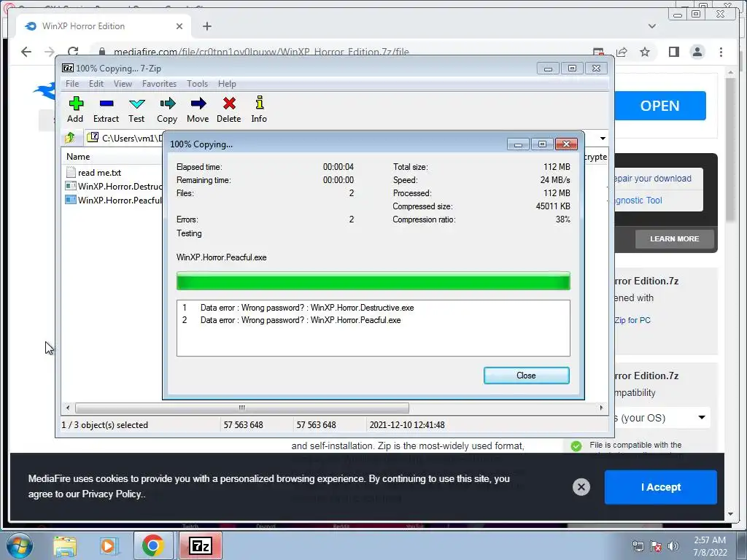Open a new Chrome tab
Image resolution: width=747 pixels, height=560 pixels.
pos(206,26)
